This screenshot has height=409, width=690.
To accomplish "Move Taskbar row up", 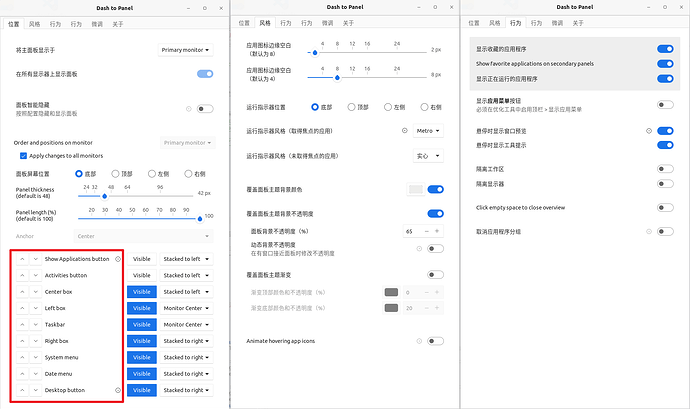I will click(x=22, y=324).
